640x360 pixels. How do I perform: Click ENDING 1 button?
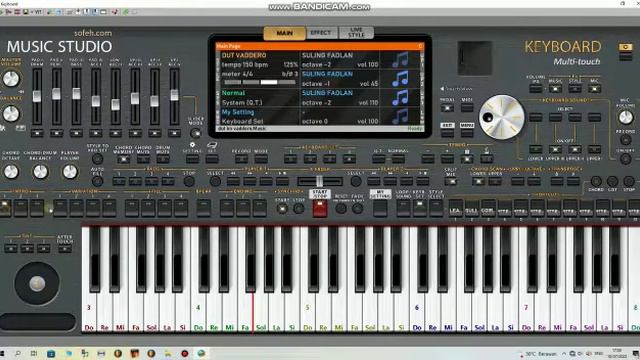tap(227, 208)
